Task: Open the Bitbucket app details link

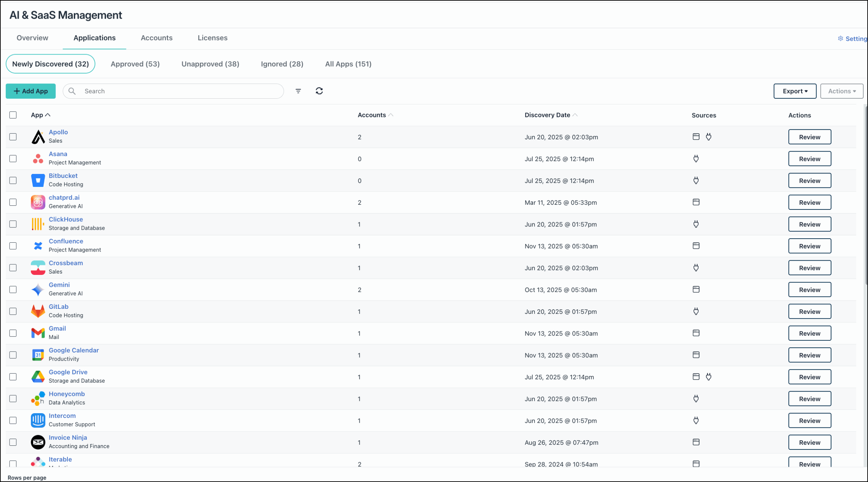Action: pos(63,176)
